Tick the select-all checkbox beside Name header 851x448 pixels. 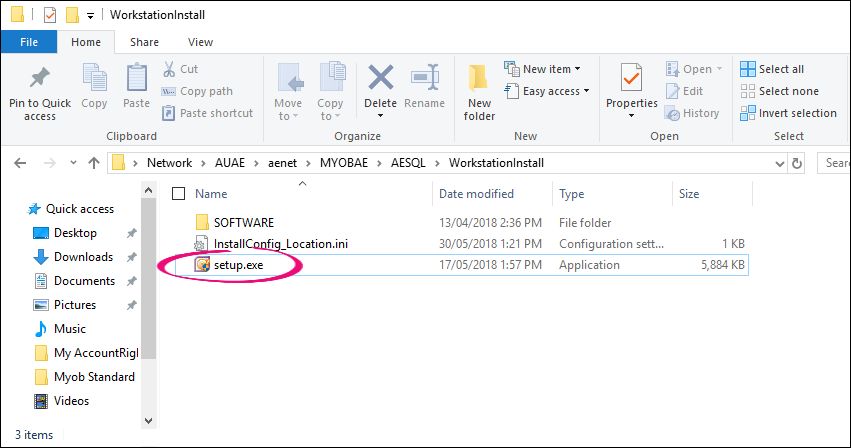click(x=179, y=194)
